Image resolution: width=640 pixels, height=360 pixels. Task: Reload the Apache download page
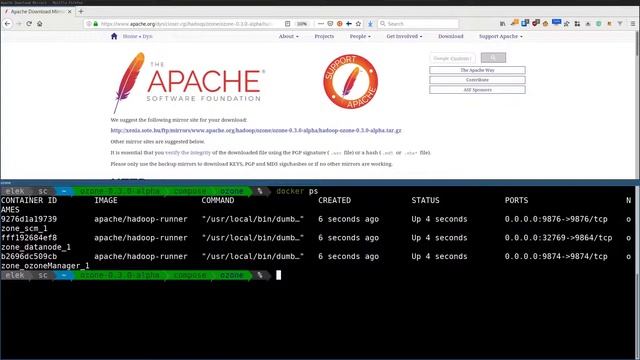pyautogui.click(x=29, y=24)
